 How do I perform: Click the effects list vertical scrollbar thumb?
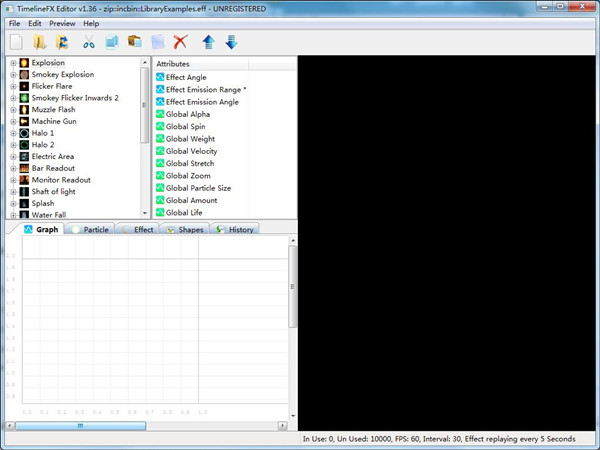(145, 105)
